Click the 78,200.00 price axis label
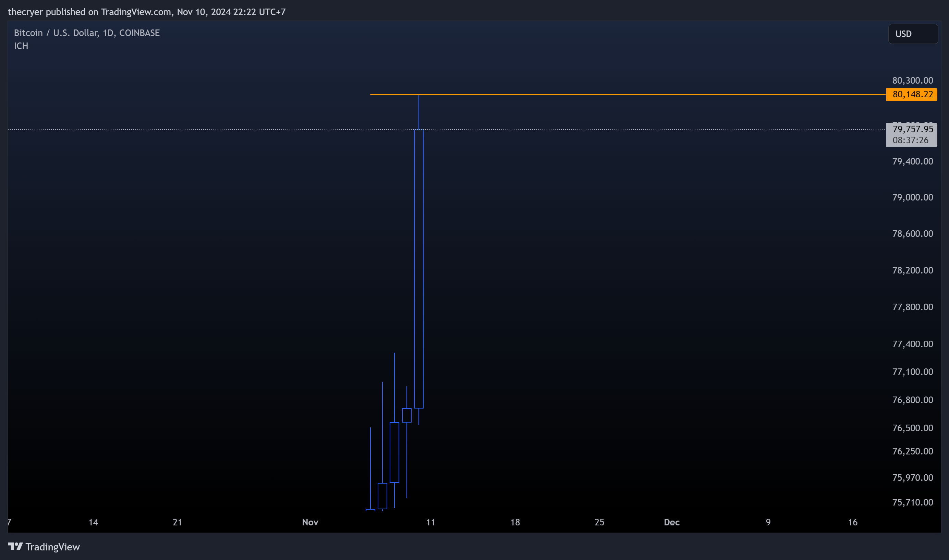 click(912, 270)
